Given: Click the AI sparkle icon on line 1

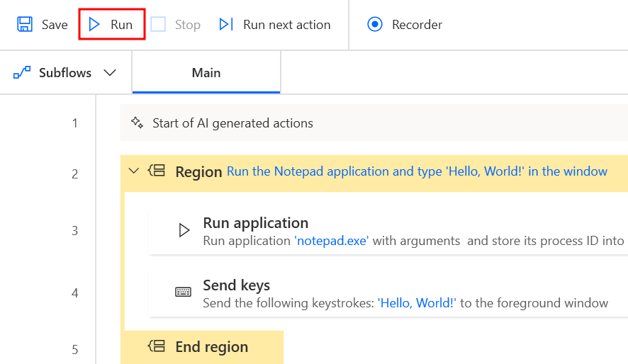Looking at the screenshot, I should (137, 123).
